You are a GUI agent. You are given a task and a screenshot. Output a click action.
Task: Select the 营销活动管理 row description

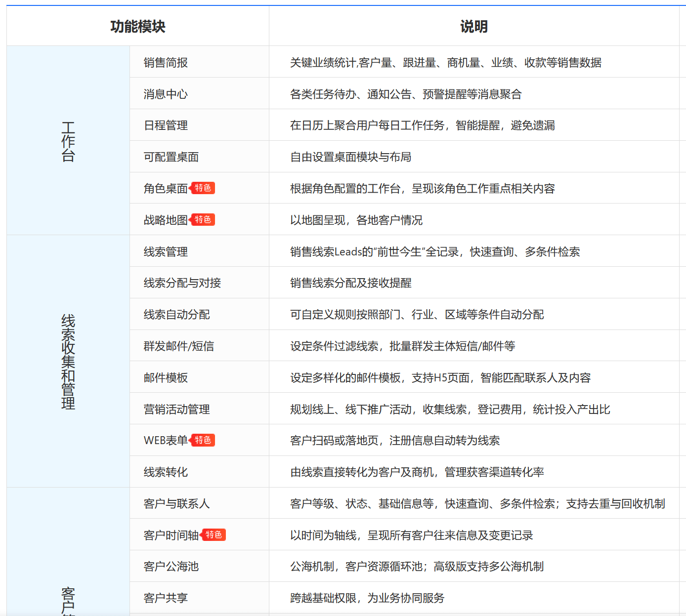point(450,409)
